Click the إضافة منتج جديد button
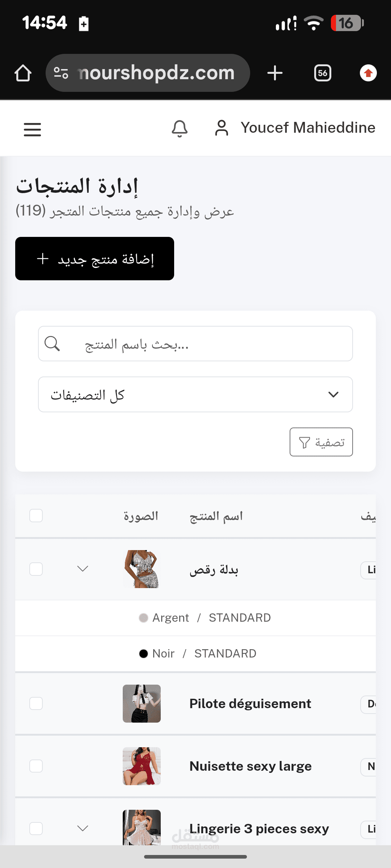Screen dimensions: 391x868 pyautogui.click(x=94, y=259)
